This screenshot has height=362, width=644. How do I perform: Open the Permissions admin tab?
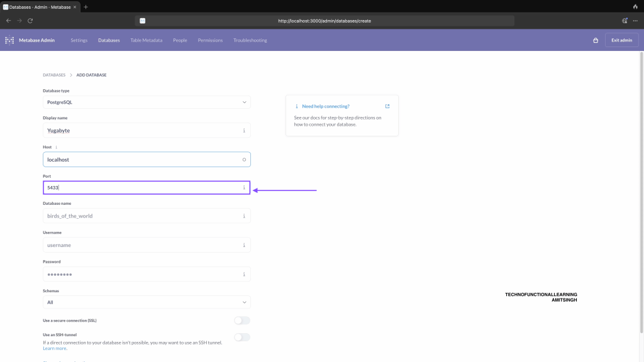210,40
